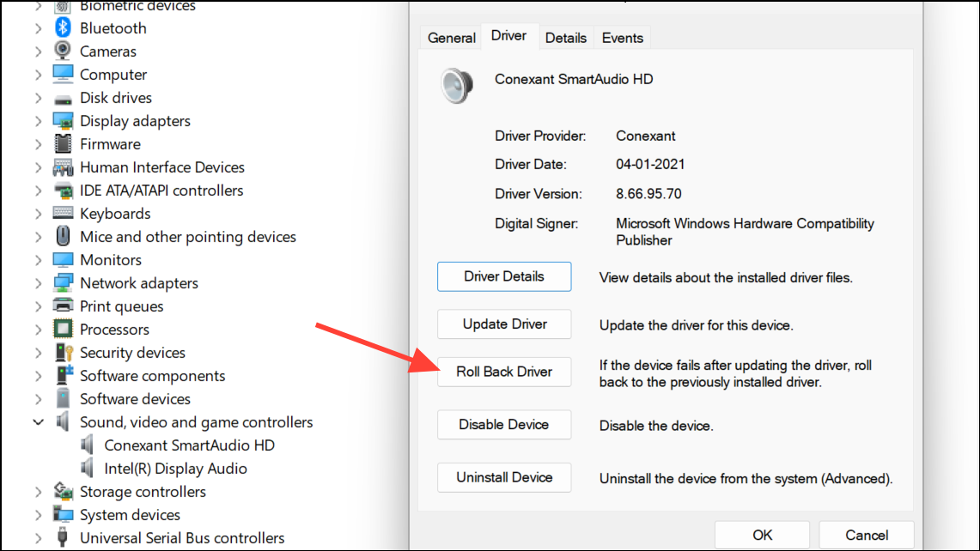Click the Software components icon
Viewport: 980px width, 551px height.
click(x=64, y=375)
